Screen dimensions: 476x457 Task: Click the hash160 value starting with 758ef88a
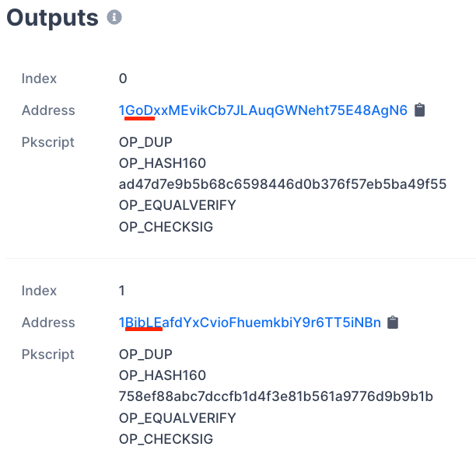(275, 396)
